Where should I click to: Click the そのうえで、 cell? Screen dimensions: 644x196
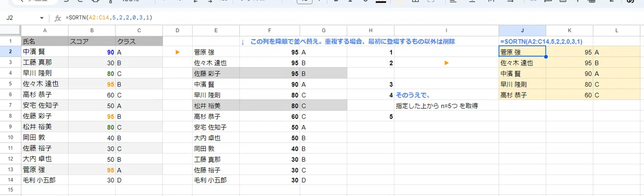point(446,95)
